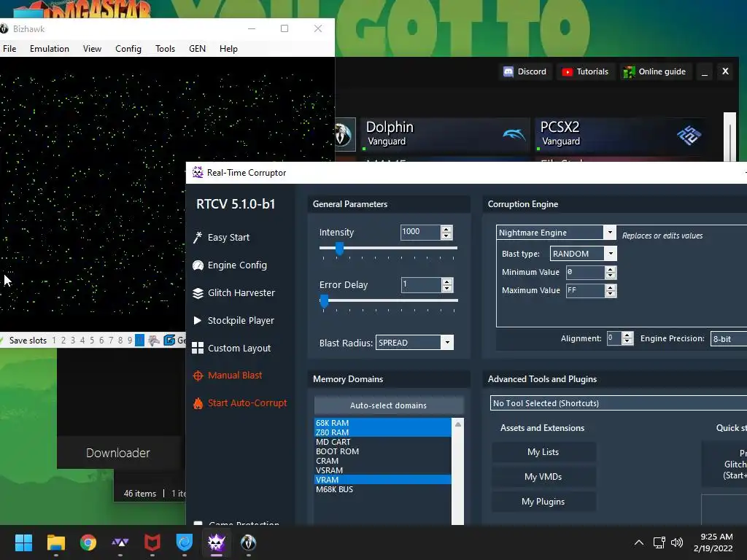Click Bizhawk icon in taskbar

(248, 542)
